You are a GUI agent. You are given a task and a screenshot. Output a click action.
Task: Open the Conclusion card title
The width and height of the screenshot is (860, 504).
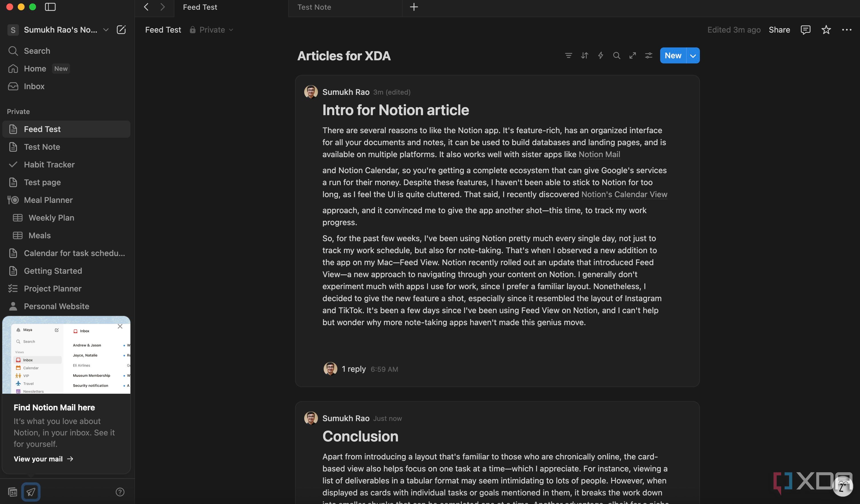[360, 437]
